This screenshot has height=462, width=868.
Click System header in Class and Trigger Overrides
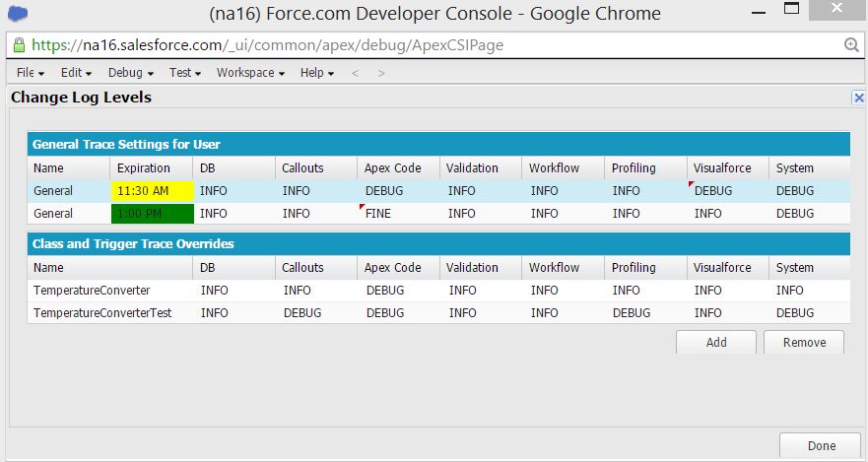click(x=809, y=268)
